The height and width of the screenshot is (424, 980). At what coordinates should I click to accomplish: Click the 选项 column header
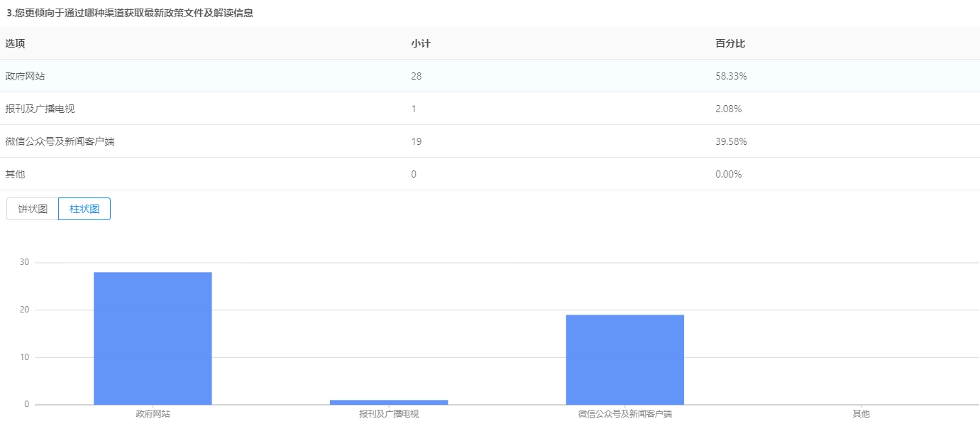tap(15, 43)
